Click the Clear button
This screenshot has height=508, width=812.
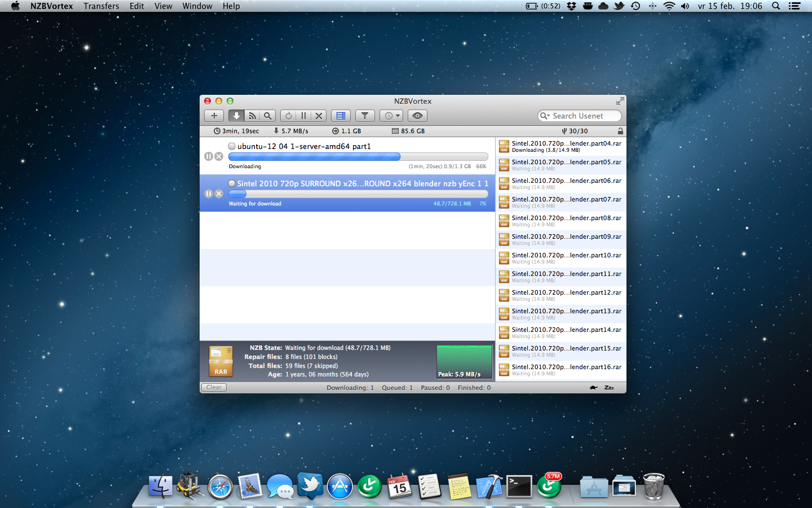click(x=214, y=387)
